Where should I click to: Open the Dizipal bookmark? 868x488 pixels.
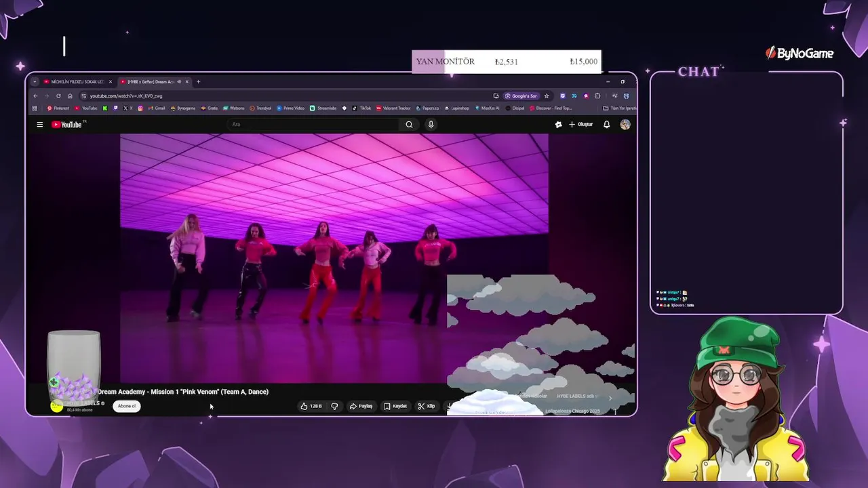(515, 108)
